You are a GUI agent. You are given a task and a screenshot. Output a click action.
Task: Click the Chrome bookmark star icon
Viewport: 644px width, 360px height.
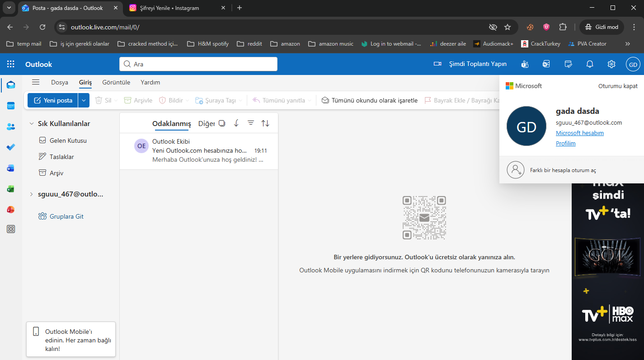[508, 27]
